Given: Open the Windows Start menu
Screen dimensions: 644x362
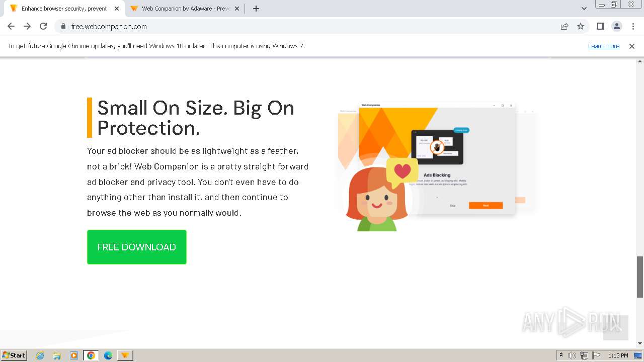Looking at the screenshot, I should pyautogui.click(x=14, y=355).
